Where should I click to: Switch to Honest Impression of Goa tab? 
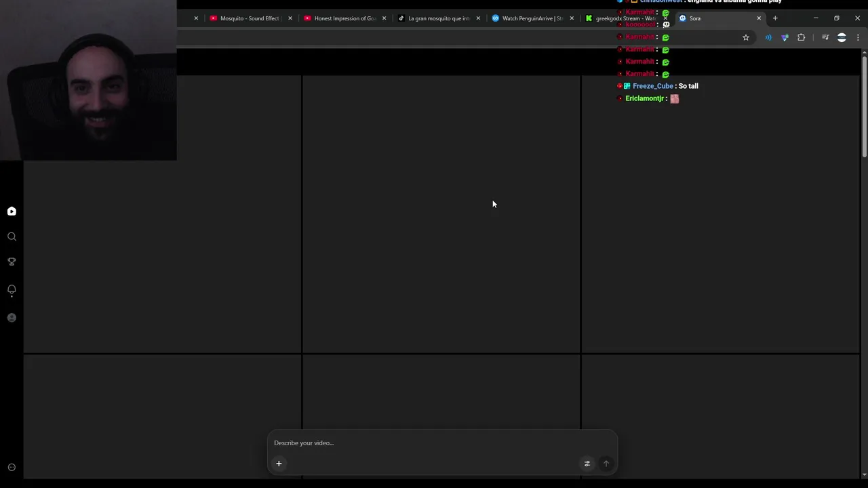(344, 18)
